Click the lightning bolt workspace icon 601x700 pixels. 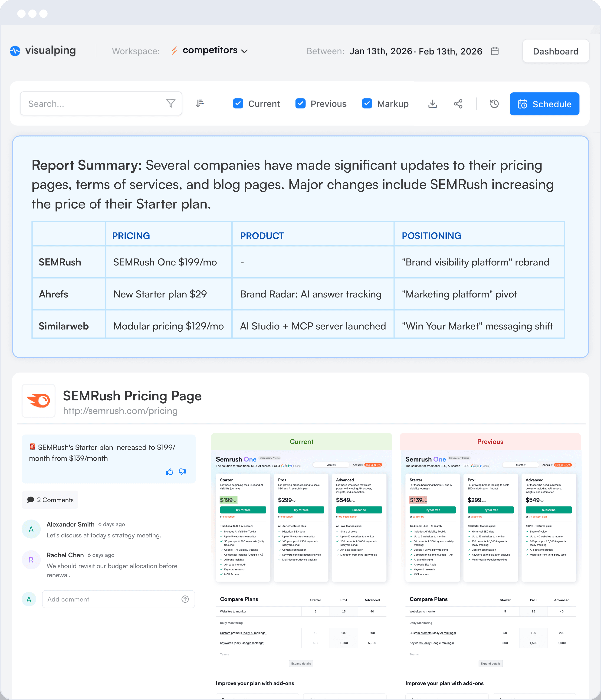coord(174,51)
